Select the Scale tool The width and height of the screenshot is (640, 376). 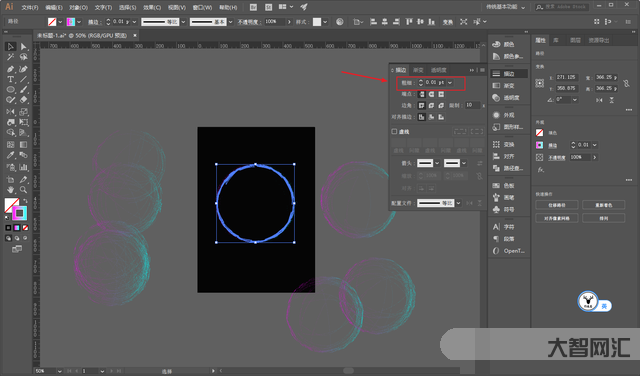(x=23, y=111)
